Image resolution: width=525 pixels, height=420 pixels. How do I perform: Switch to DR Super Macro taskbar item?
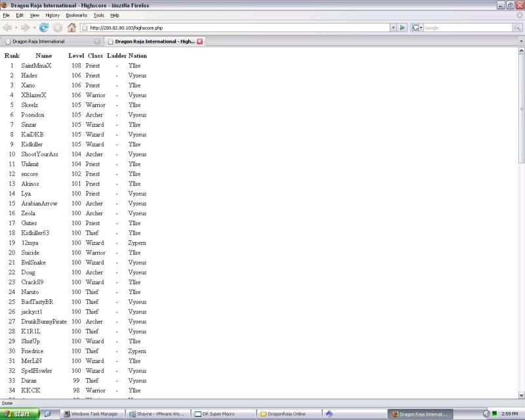pos(224,414)
